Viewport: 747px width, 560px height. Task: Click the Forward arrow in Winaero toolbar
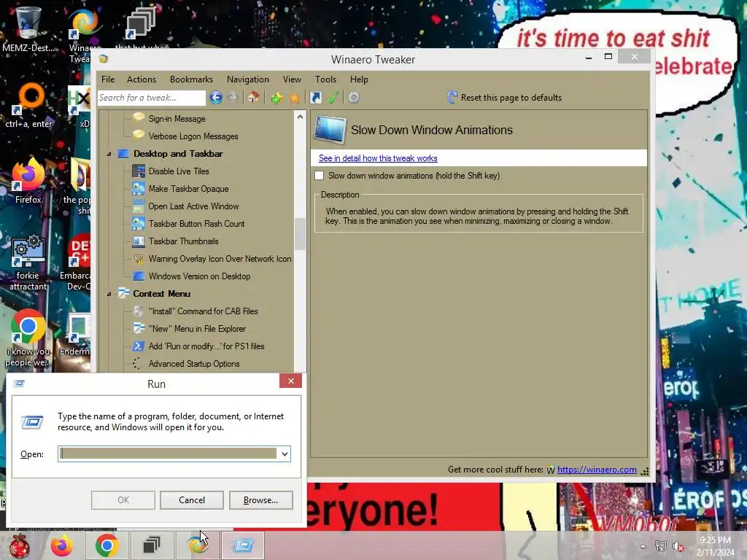tap(233, 98)
